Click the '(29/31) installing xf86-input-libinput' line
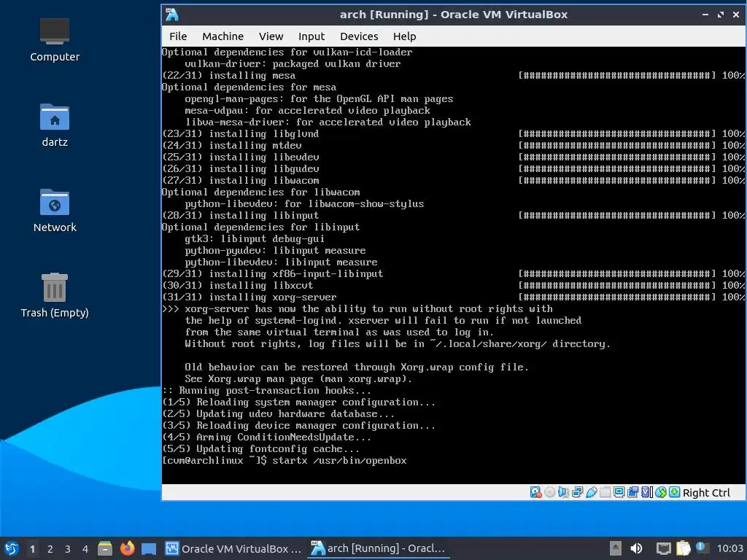Image resolution: width=747 pixels, height=560 pixels. tap(273, 274)
